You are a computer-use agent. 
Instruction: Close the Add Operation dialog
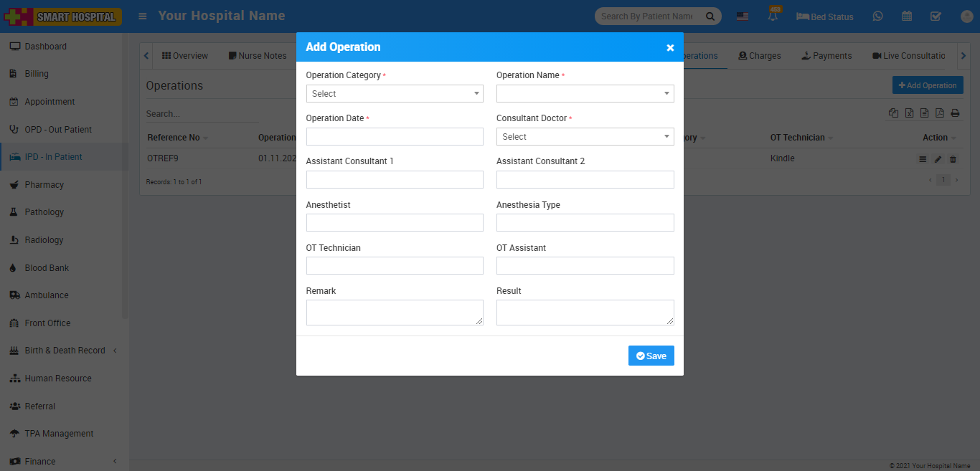point(670,48)
